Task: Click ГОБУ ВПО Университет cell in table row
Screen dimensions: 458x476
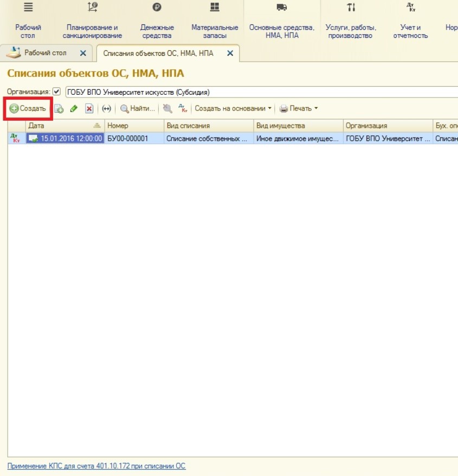Action: point(388,139)
